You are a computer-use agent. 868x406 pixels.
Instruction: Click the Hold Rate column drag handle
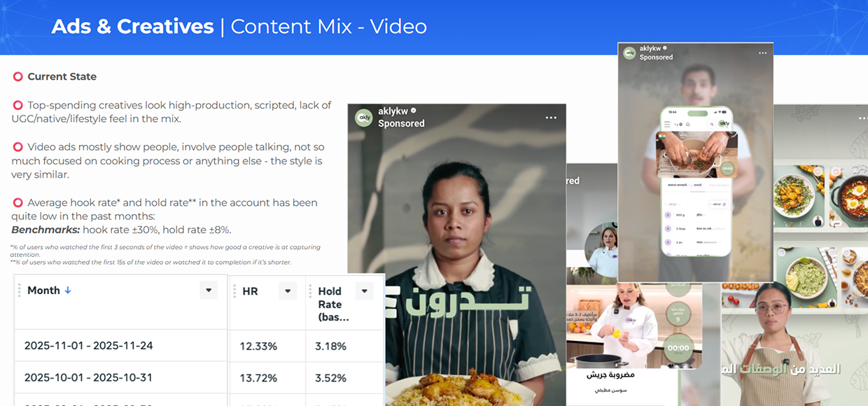tap(310, 290)
